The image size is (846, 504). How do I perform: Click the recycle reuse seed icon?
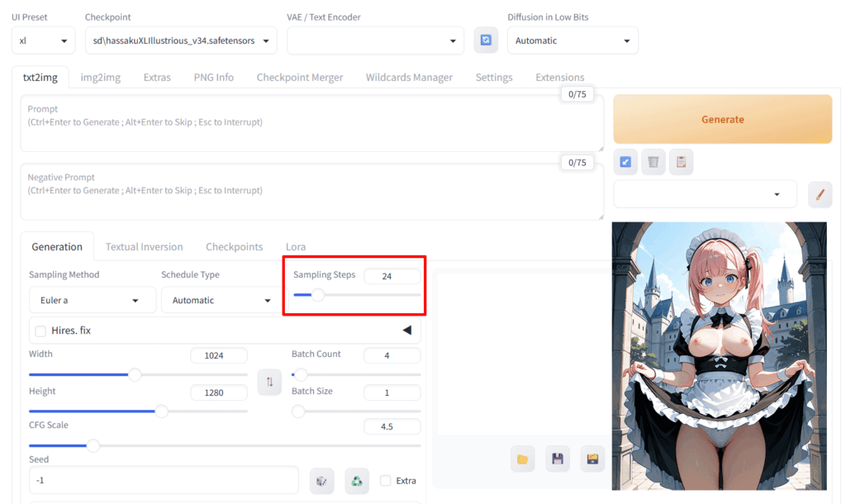click(357, 480)
